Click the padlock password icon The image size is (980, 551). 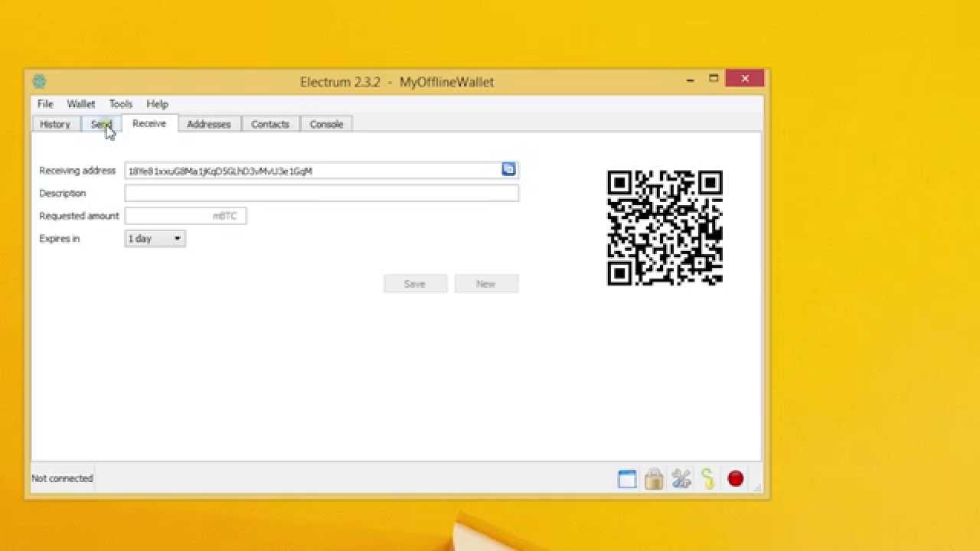654,479
